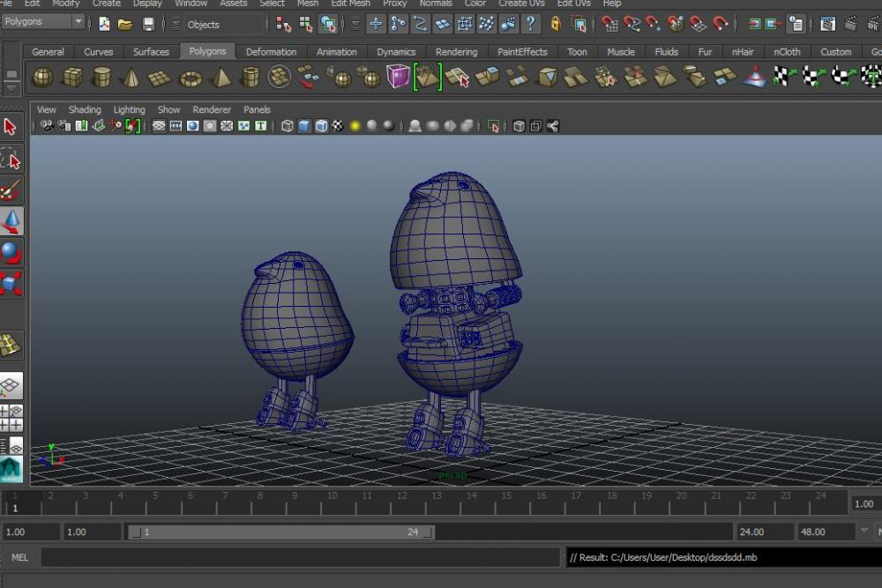Viewport: 882px width, 588px height.
Task: Open the range slider dropdown beside 48.00
Action: [863, 532]
